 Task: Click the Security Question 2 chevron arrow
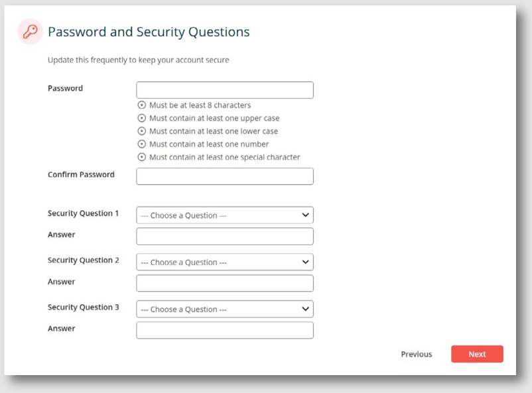[x=305, y=262]
